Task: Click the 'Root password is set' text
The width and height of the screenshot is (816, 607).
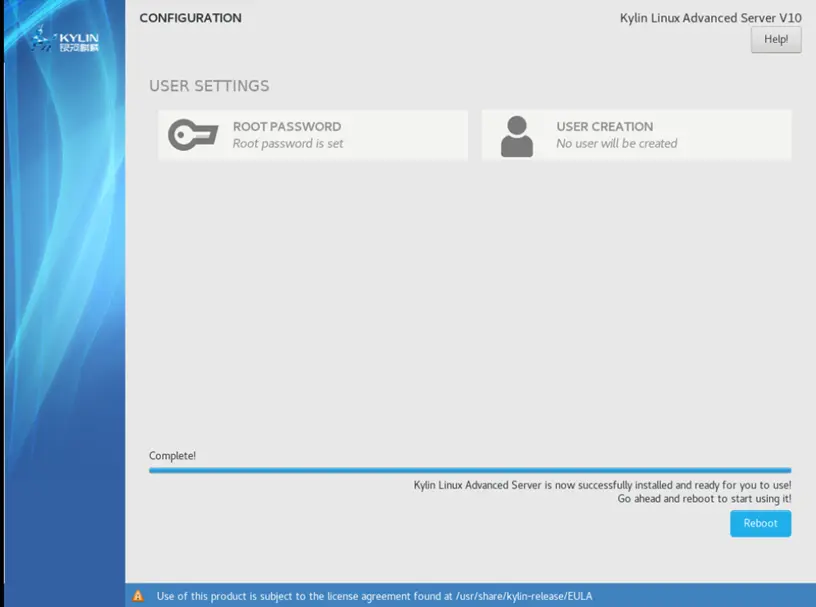Action: 288,144
